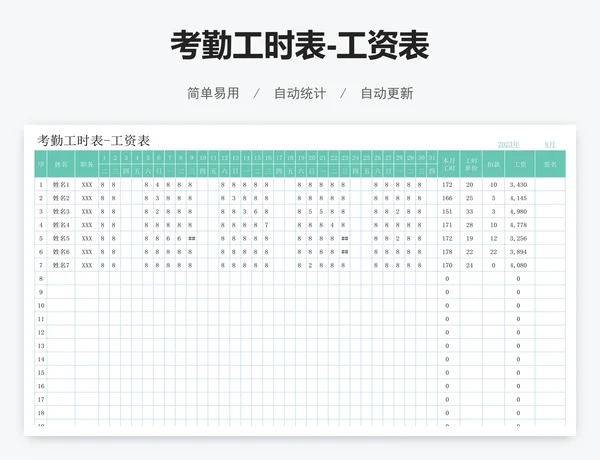Viewport: 600px width, 460px height.
Task: Select the 序 column header
Action: click(41, 164)
